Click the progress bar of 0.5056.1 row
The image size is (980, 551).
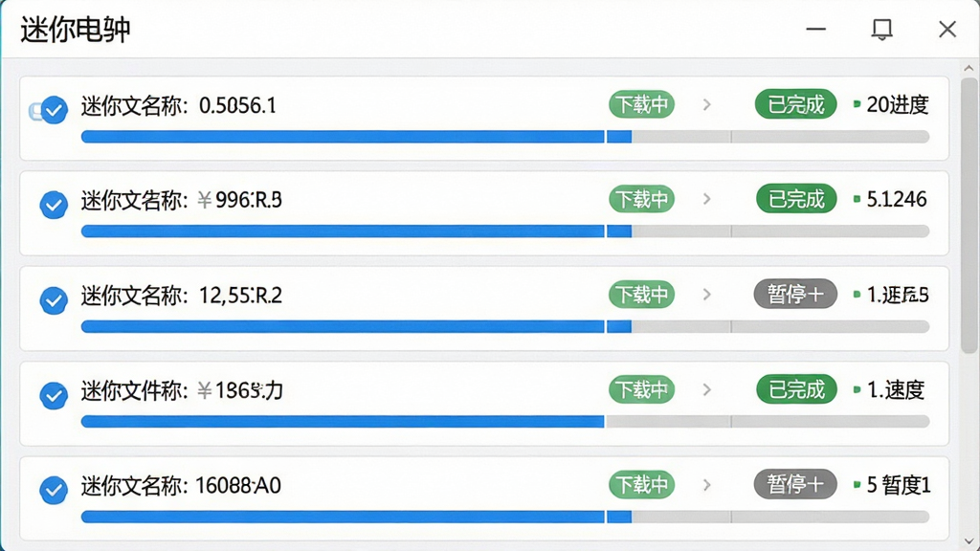pyautogui.click(x=505, y=137)
